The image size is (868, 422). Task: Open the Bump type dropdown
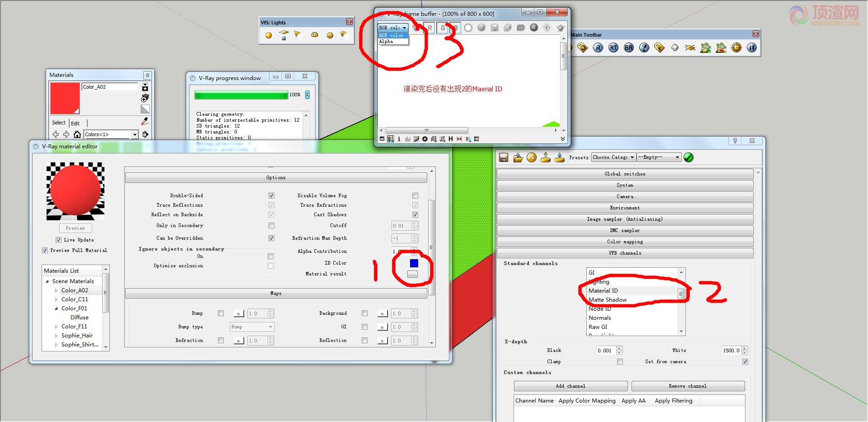[x=252, y=327]
